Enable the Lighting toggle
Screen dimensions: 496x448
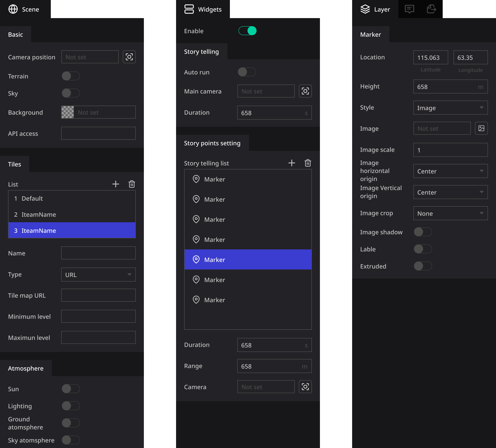[71, 406]
